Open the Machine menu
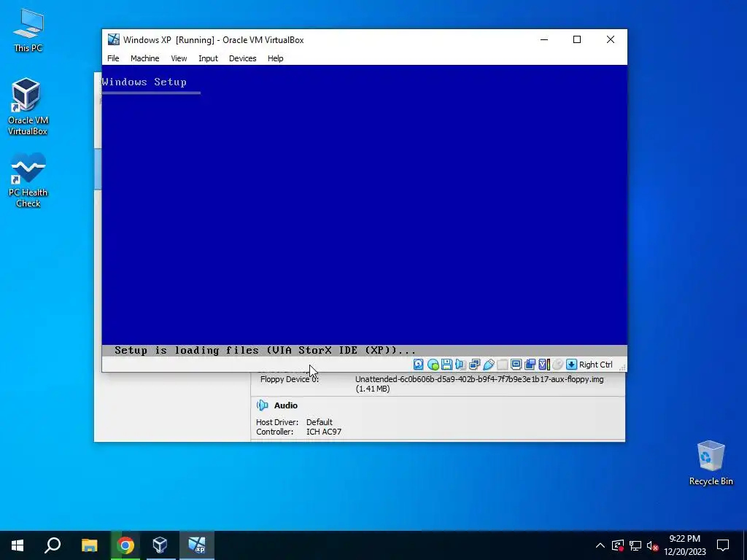This screenshot has width=747, height=560. [145, 58]
